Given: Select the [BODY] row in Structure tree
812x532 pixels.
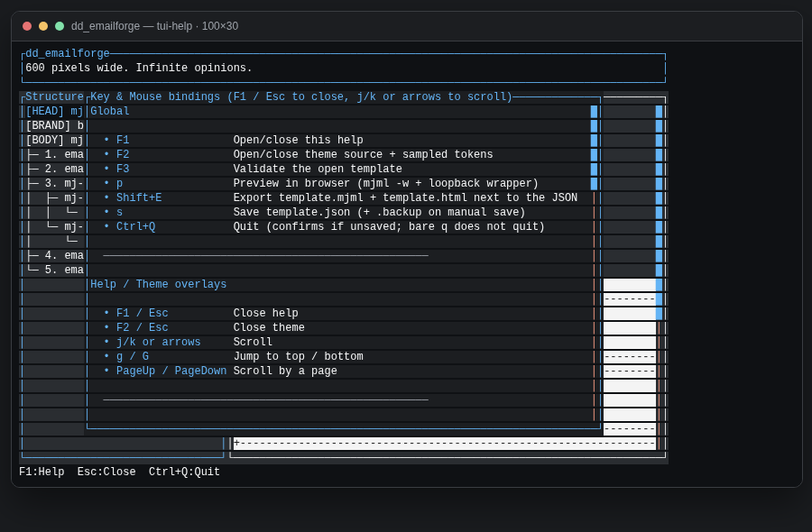Looking at the screenshot, I should [54, 141].
